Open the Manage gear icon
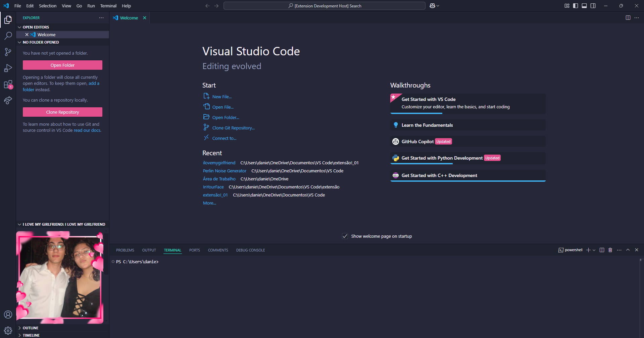 8,331
